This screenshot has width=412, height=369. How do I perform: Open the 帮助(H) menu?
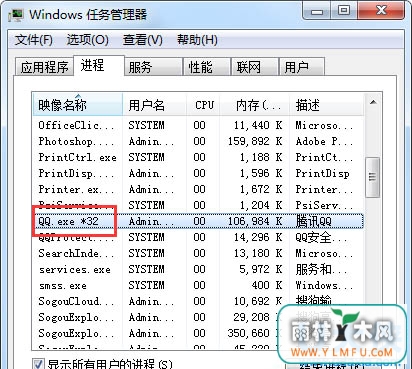tap(197, 40)
